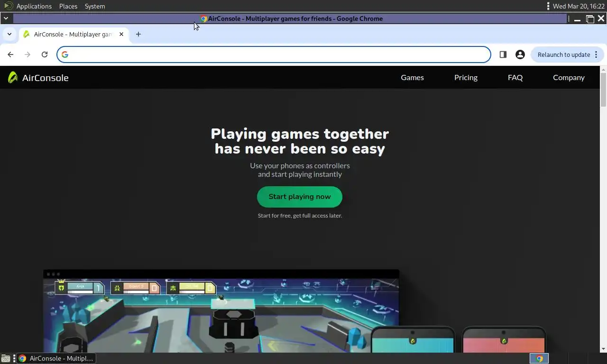Click the panel handle dots icon near clock
Viewport: 607px width, 364px height.
point(548,6)
